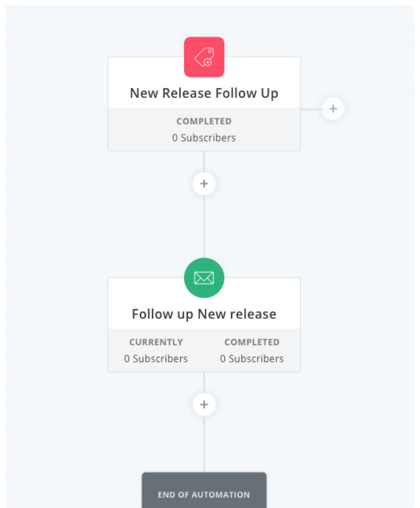Image resolution: width=420 pixels, height=508 pixels.
Task: Add a new step after Follow up New release
Action: 204,404
